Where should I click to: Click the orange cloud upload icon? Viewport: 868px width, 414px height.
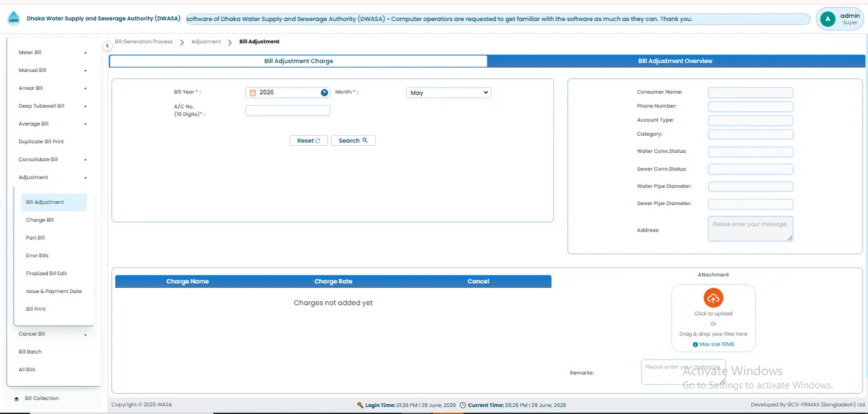click(713, 299)
